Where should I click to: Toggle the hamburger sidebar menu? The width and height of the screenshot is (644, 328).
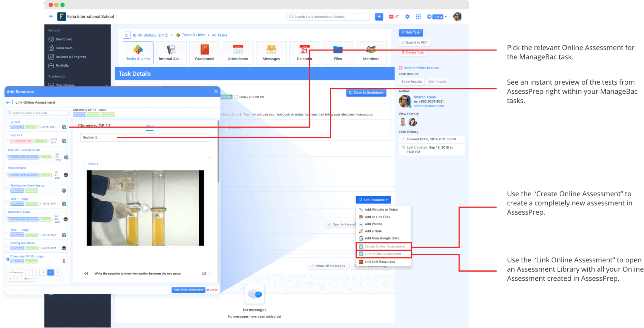(x=51, y=17)
